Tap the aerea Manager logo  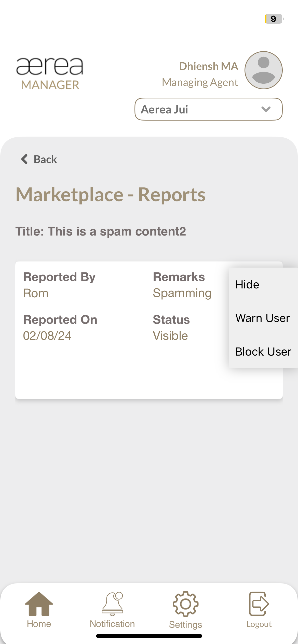click(50, 73)
